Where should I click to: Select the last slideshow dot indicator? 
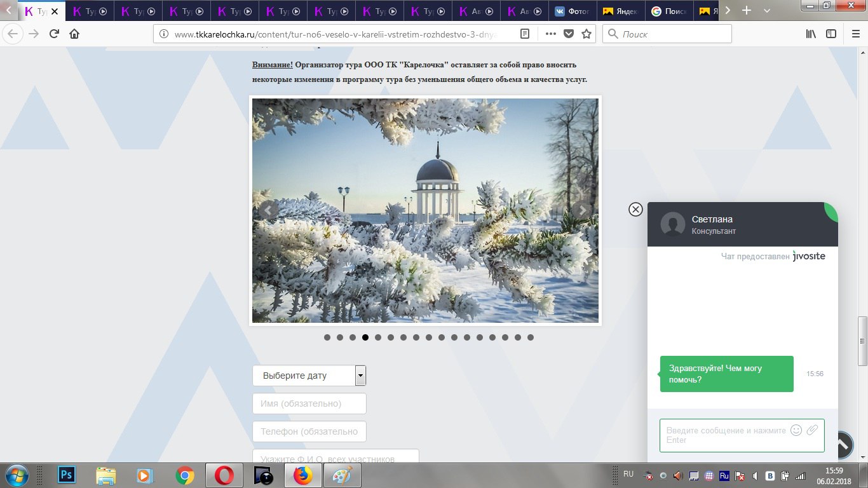point(531,337)
